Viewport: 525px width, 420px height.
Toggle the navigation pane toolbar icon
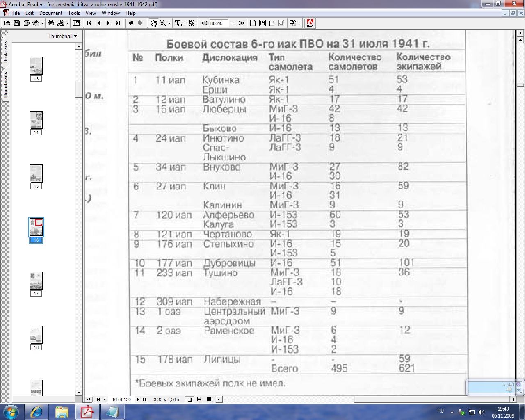coord(76,23)
